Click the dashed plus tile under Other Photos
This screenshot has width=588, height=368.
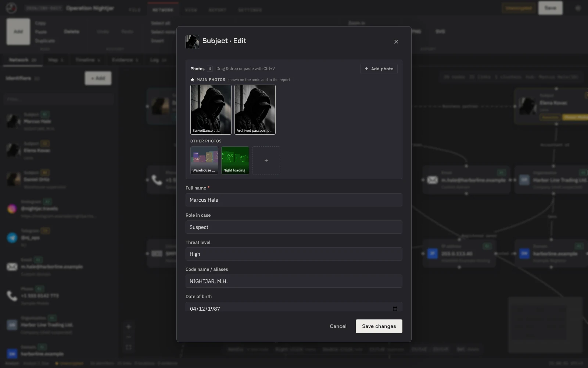(x=266, y=160)
